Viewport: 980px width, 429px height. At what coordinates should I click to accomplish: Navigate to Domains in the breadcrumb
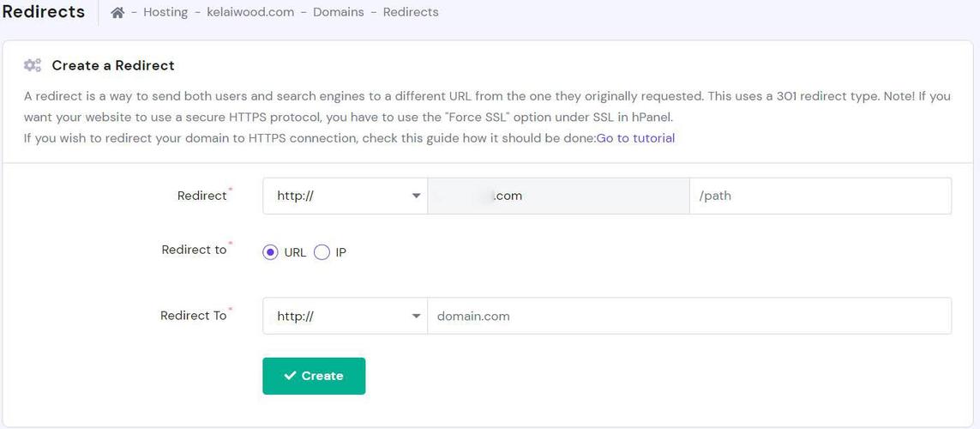pos(338,12)
